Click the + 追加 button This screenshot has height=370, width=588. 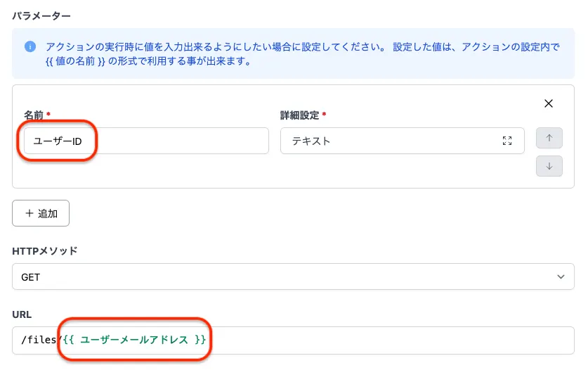pyautogui.click(x=41, y=213)
